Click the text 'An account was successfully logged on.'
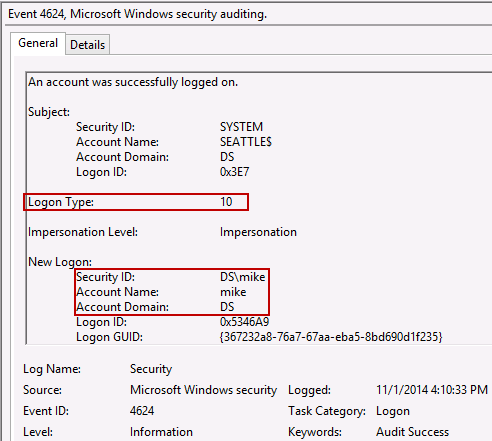The height and width of the screenshot is (441, 492). coord(133,82)
